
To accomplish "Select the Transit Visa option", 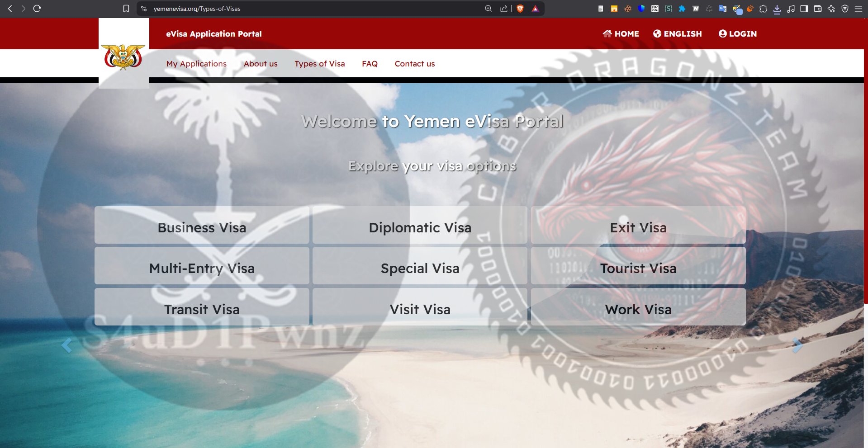I will (202, 307).
